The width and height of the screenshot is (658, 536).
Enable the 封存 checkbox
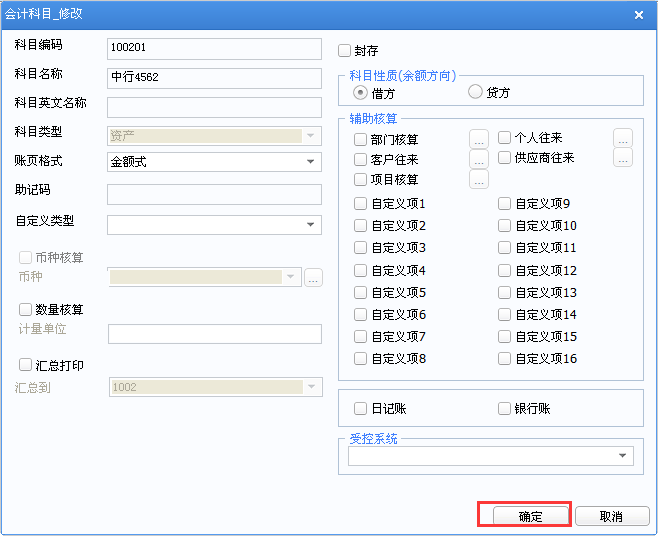coord(345,50)
